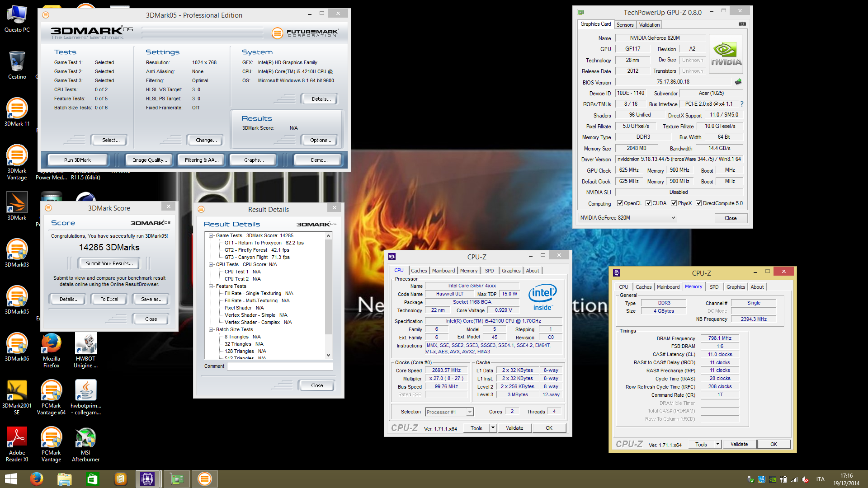868x488 pixels.
Task: Click the ITA language indicator
Action: 820,479
